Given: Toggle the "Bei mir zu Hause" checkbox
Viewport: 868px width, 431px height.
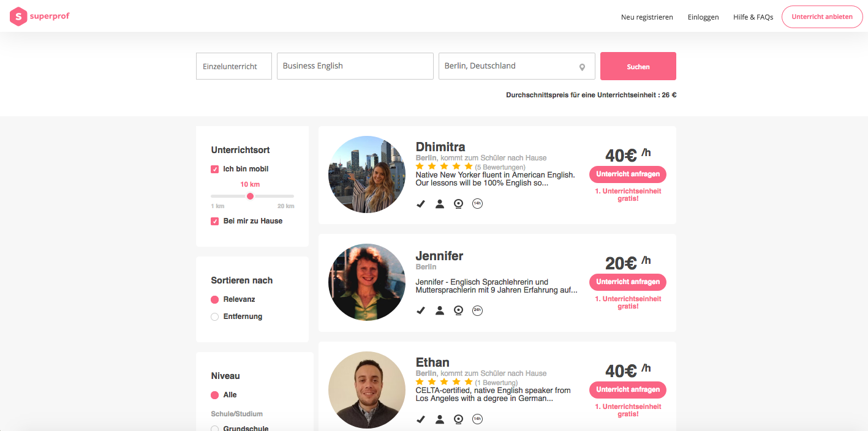Looking at the screenshot, I should [215, 221].
